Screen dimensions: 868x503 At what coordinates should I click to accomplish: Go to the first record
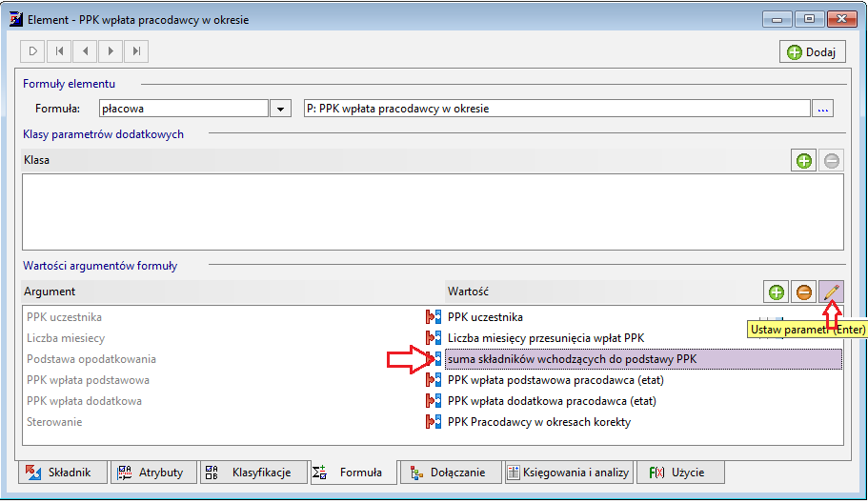click(59, 51)
